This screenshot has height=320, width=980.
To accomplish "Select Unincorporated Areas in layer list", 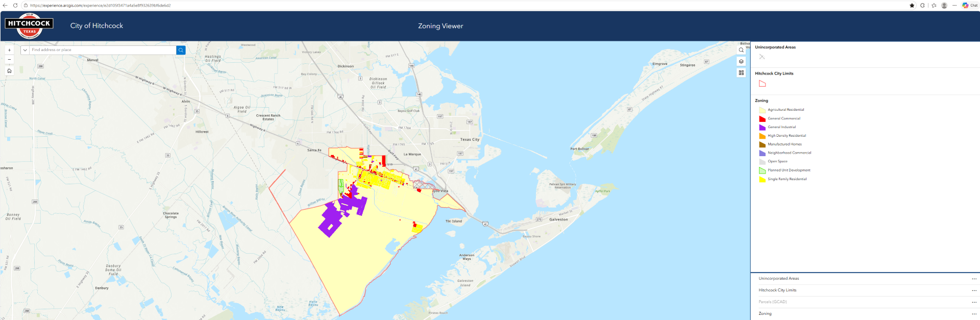I will pos(778,279).
